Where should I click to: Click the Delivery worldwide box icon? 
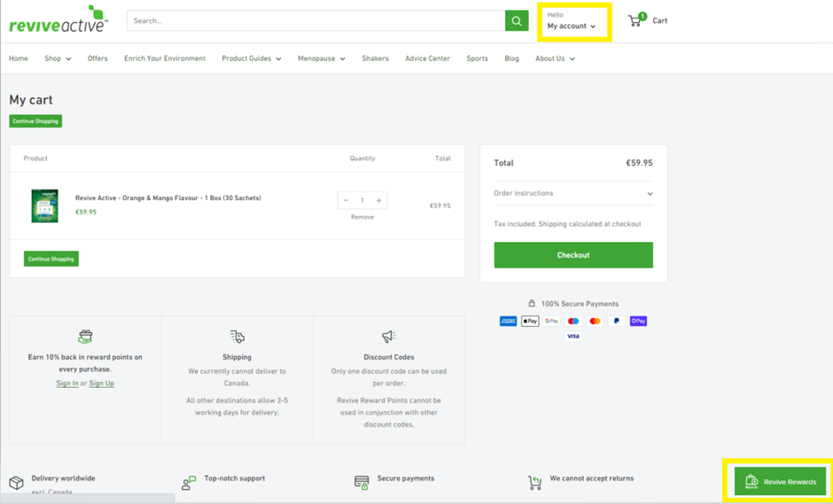point(17,482)
